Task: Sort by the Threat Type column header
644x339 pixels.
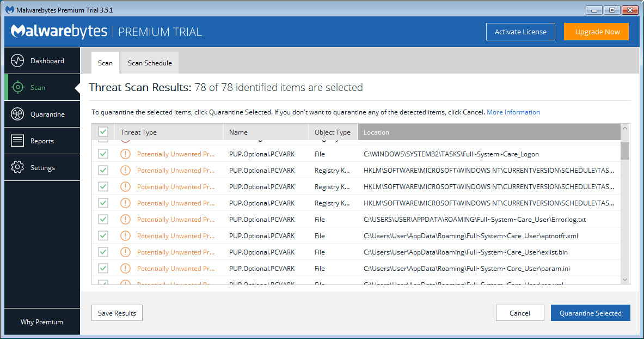Action: tap(138, 132)
